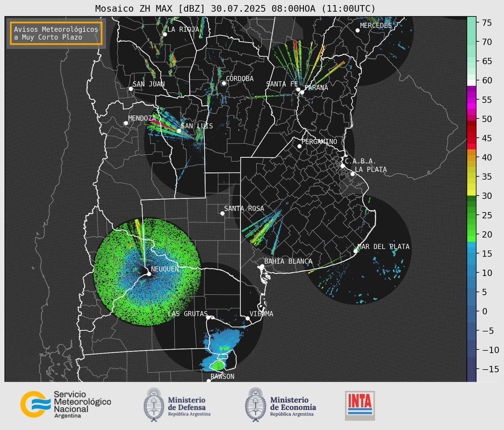The height and width of the screenshot is (430, 504).
Task: Select the RAWSON city marker
Action: click(209, 381)
